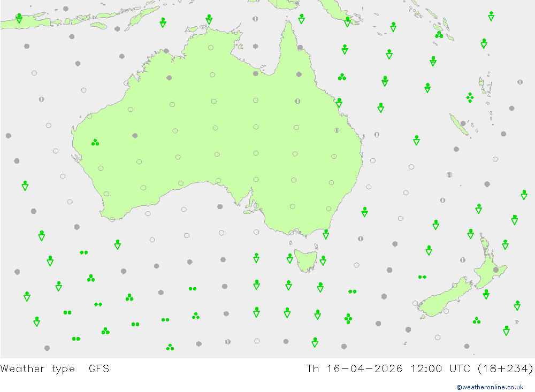Click the 'Weather type' caption text
The width and height of the screenshot is (535, 392).
tap(37, 369)
